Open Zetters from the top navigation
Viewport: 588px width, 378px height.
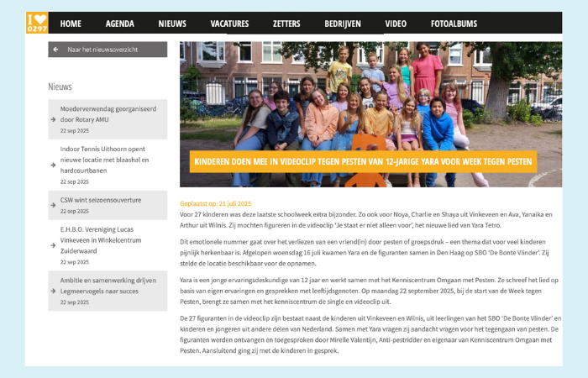coord(286,24)
